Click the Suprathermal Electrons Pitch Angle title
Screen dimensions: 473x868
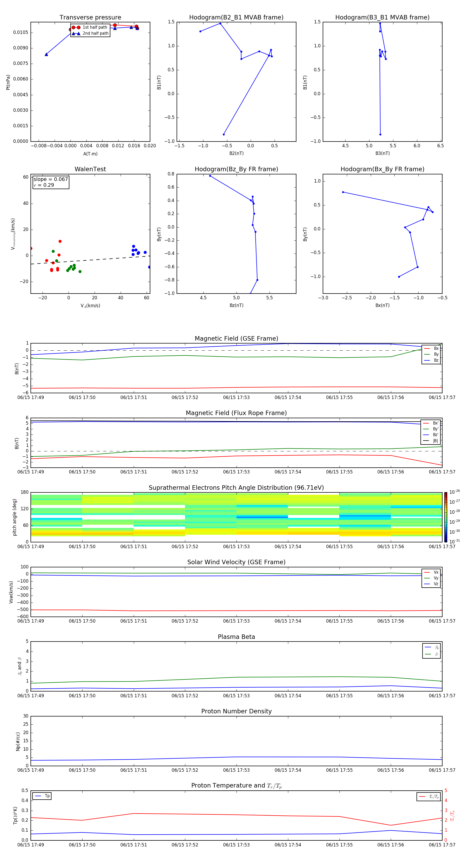pos(236,488)
